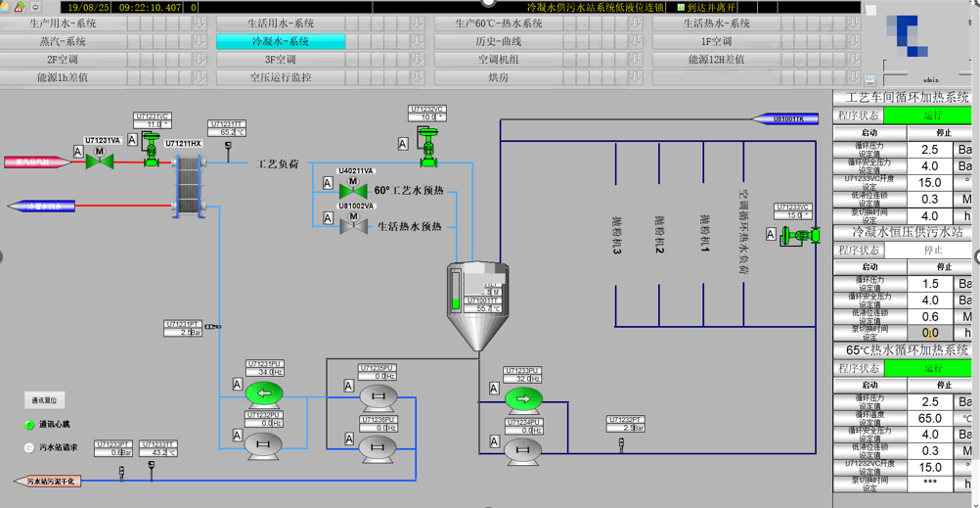Expand arrow next to 生产用水-系统

point(200,23)
